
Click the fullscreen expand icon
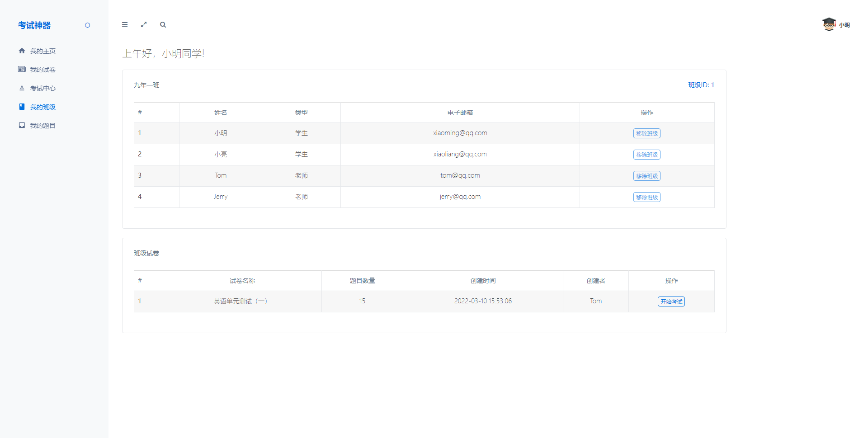pyautogui.click(x=144, y=24)
